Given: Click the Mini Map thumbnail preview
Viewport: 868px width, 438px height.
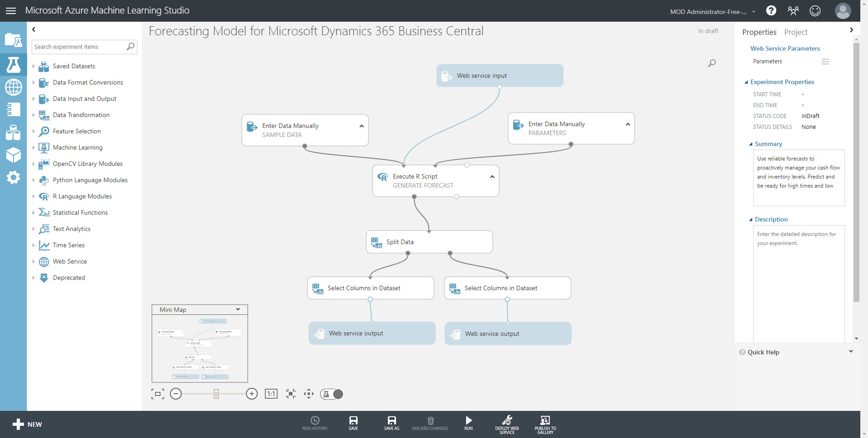Looking at the screenshot, I should click(200, 348).
